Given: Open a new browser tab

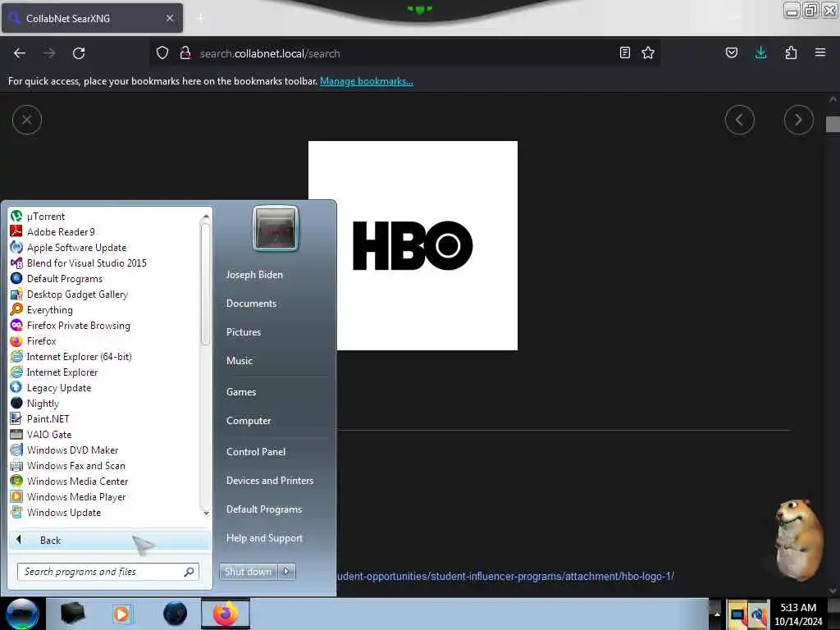Looking at the screenshot, I should (201, 18).
